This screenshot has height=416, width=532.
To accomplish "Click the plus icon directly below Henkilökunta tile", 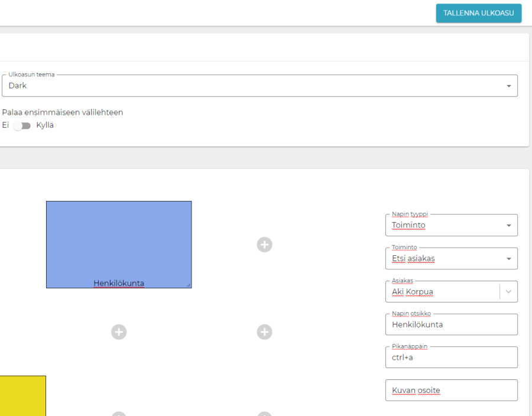I will point(119,332).
